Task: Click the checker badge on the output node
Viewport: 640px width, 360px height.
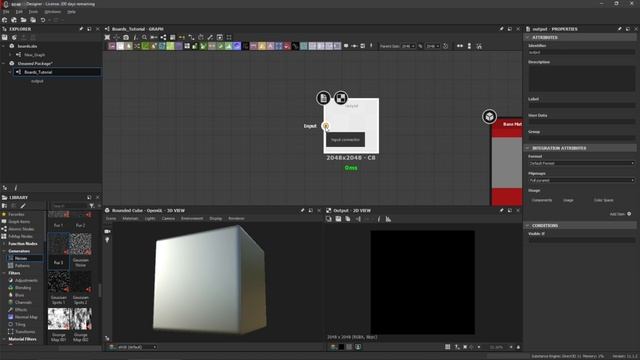Action: pyautogui.click(x=341, y=98)
